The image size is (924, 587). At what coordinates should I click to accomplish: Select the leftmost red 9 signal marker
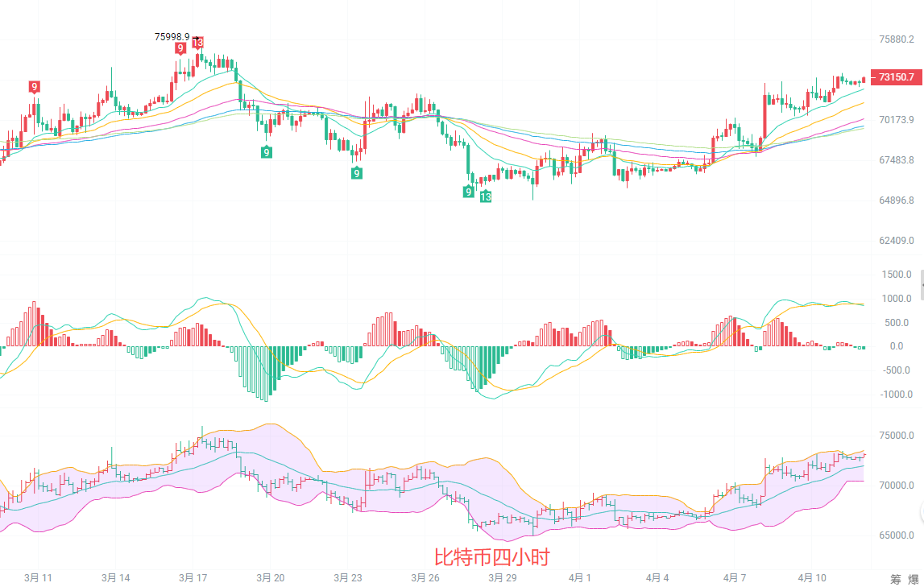(x=34, y=87)
